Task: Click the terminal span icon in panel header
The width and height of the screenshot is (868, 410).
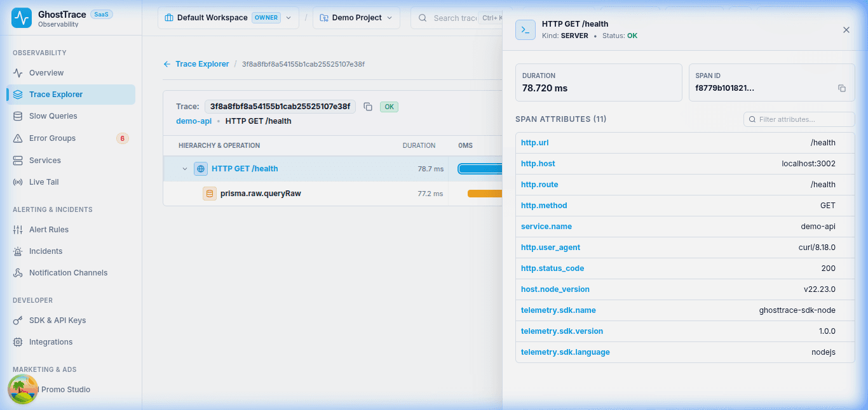Action: pos(526,30)
